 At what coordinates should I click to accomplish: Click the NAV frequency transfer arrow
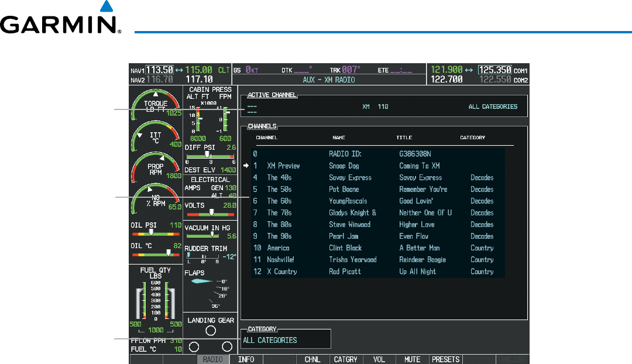tap(180, 70)
